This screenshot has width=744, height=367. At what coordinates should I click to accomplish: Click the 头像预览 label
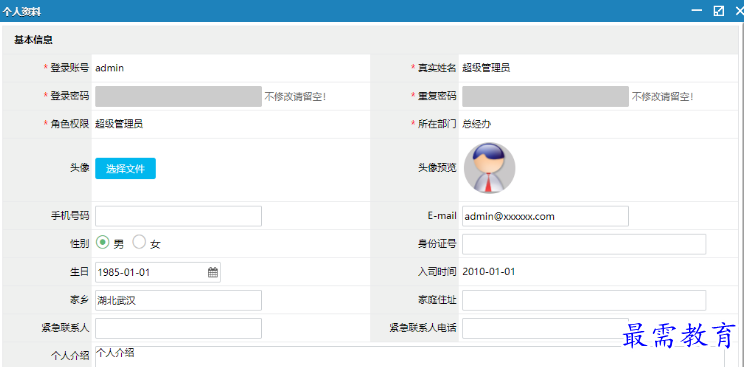437,168
